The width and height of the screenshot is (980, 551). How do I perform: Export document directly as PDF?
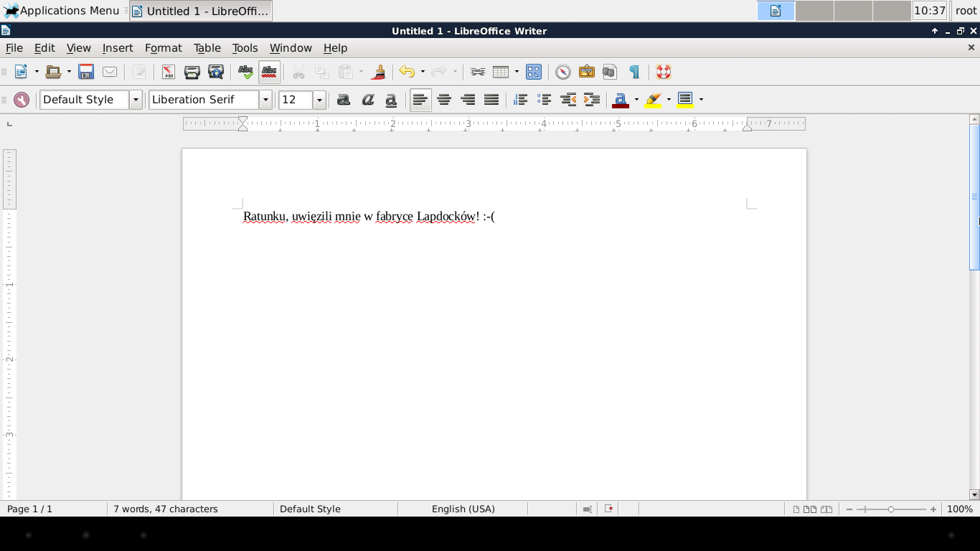[x=168, y=72]
